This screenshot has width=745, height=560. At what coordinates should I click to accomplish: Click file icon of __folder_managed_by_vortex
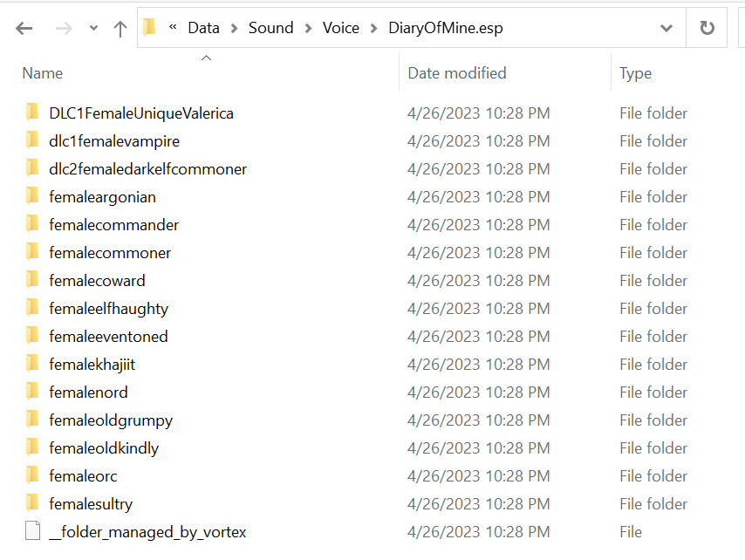[x=32, y=531]
